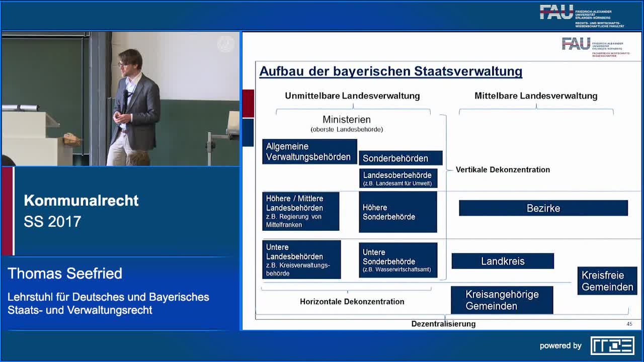Select the Landkreis box
The width and height of the screenshot is (644, 362).
(x=503, y=261)
